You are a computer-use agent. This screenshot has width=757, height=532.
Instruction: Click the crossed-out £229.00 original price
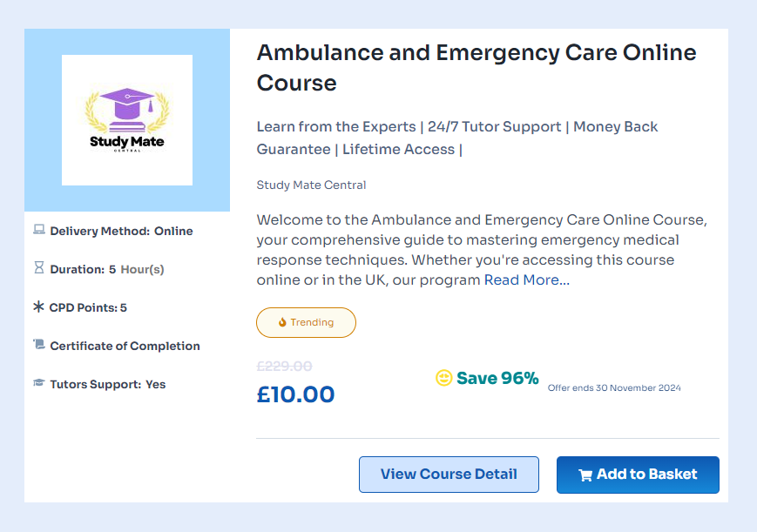tap(284, 367)
